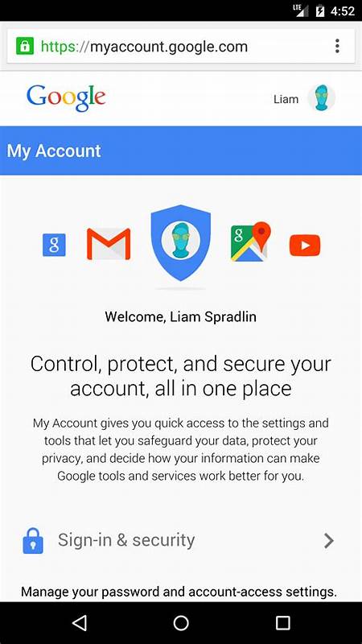Tap Manage your password and account-access text
Image resolution: width=362 pixels, height=644 pixels.
point(179,592)
